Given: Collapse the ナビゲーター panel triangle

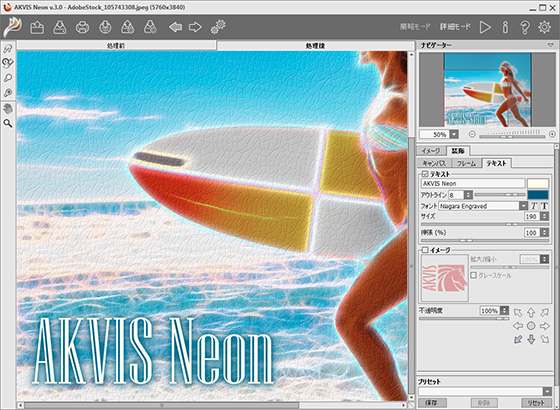Looking at the screenshot, I should point(550,45).
